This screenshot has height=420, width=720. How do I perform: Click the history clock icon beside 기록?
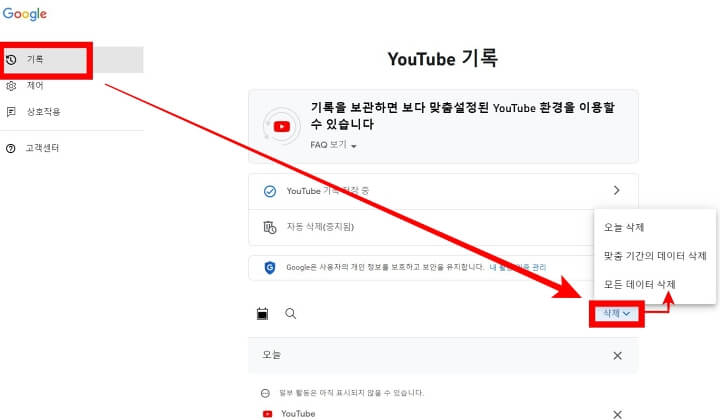coord(11,59)
